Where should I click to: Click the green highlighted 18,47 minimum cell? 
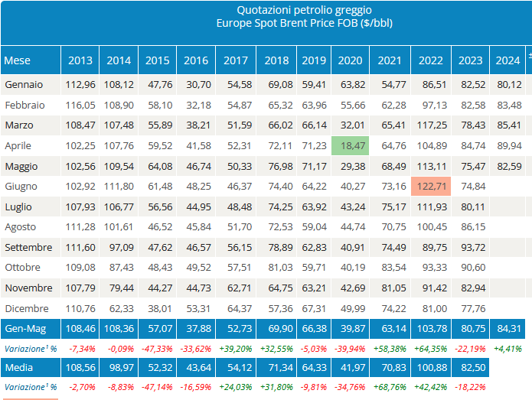(x=350, y=145)
